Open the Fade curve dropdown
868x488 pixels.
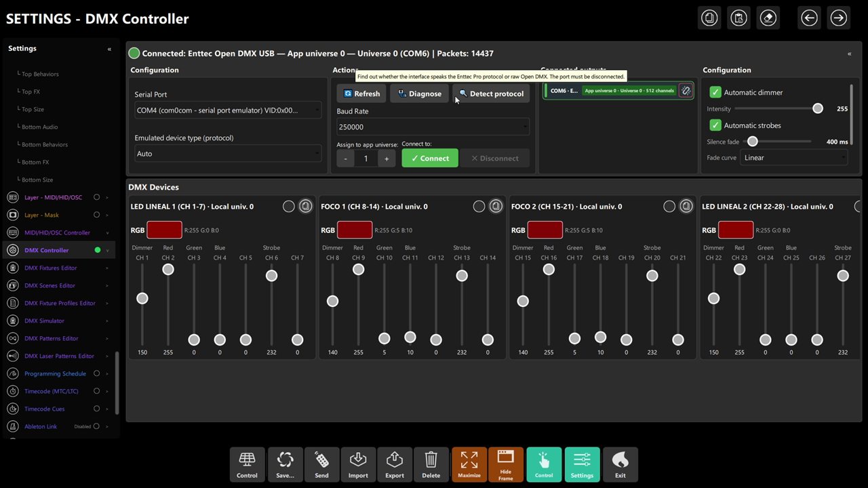click(794, 158)
